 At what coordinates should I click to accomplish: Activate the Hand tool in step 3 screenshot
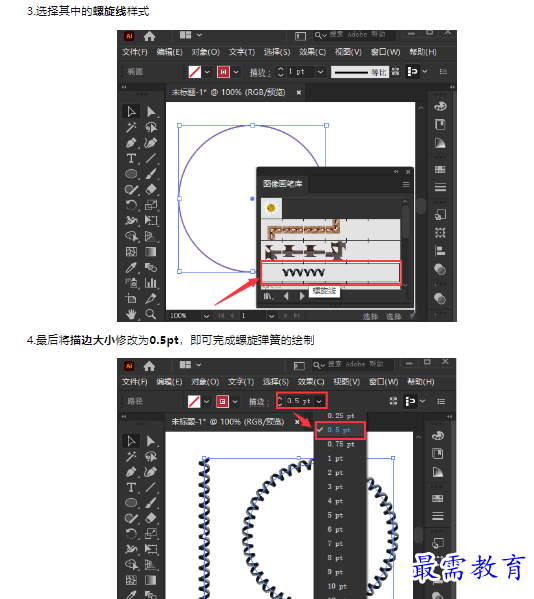coord(131,314)
